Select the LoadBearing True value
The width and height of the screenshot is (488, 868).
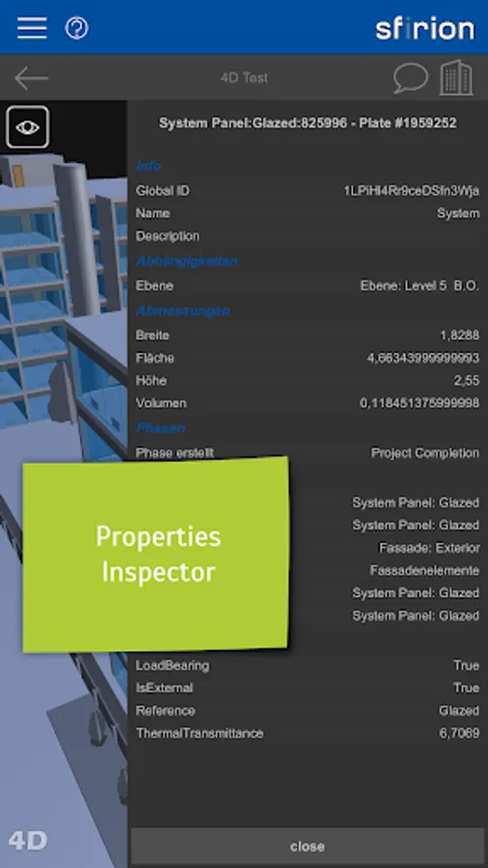(x=466, y=665)
